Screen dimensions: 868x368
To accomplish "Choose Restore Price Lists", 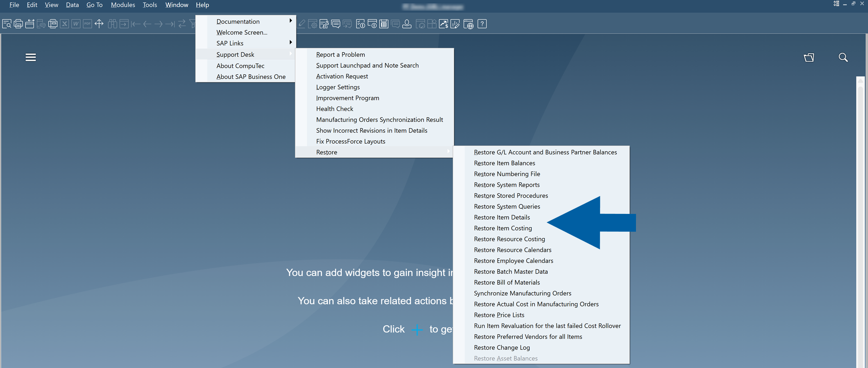I will click(541, 315).
